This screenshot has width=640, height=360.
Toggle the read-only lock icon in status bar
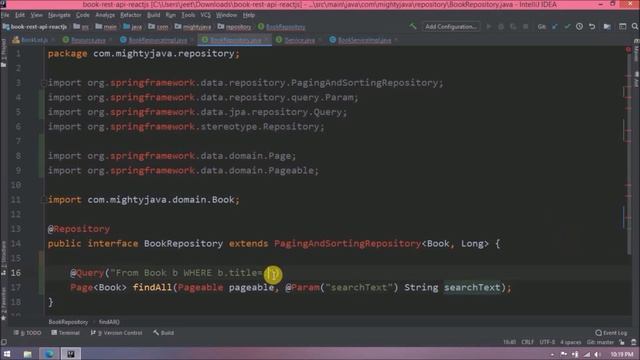622,342
